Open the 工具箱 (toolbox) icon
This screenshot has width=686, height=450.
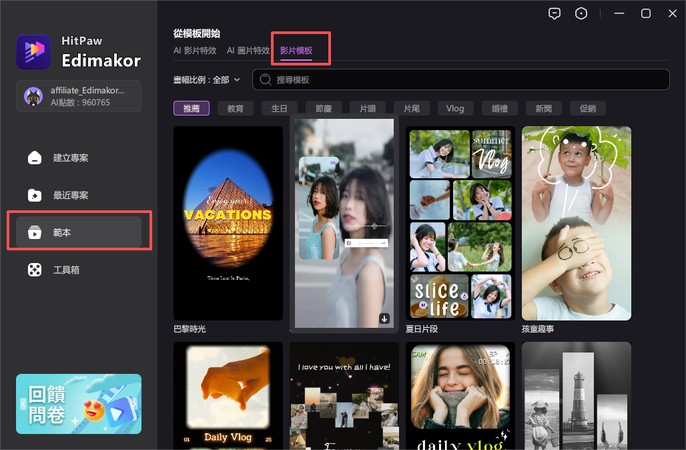click(x=35, y=270)
